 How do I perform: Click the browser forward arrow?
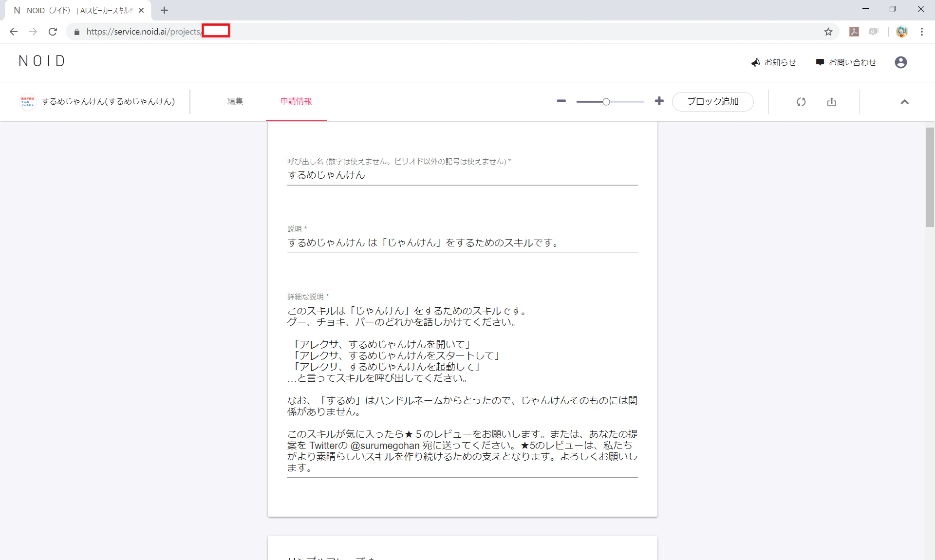33,32
